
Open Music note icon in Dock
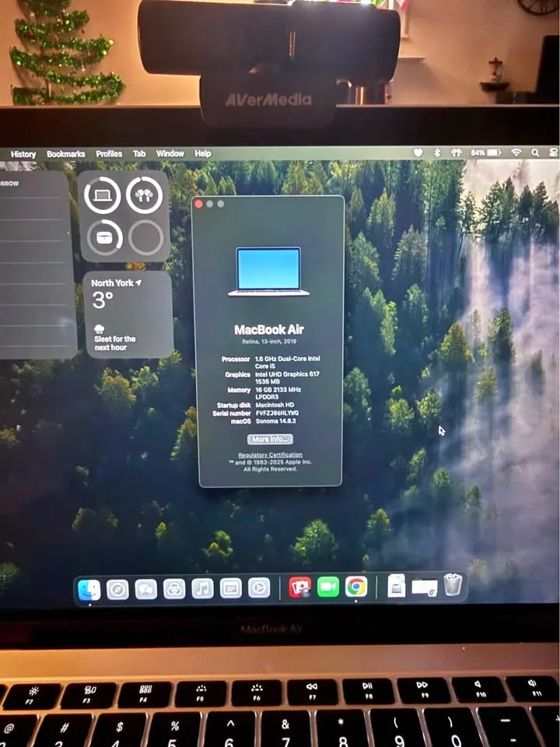click(x=202, y=589)
